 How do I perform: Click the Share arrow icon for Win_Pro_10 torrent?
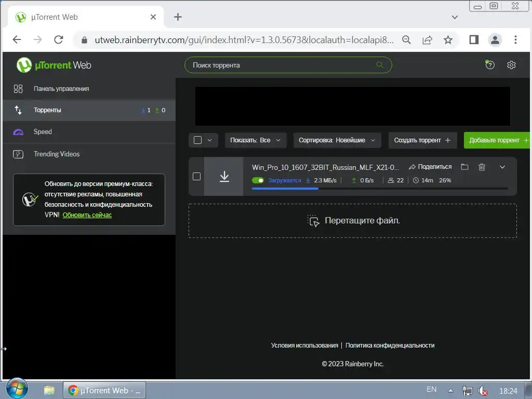(x=412, y=167)
